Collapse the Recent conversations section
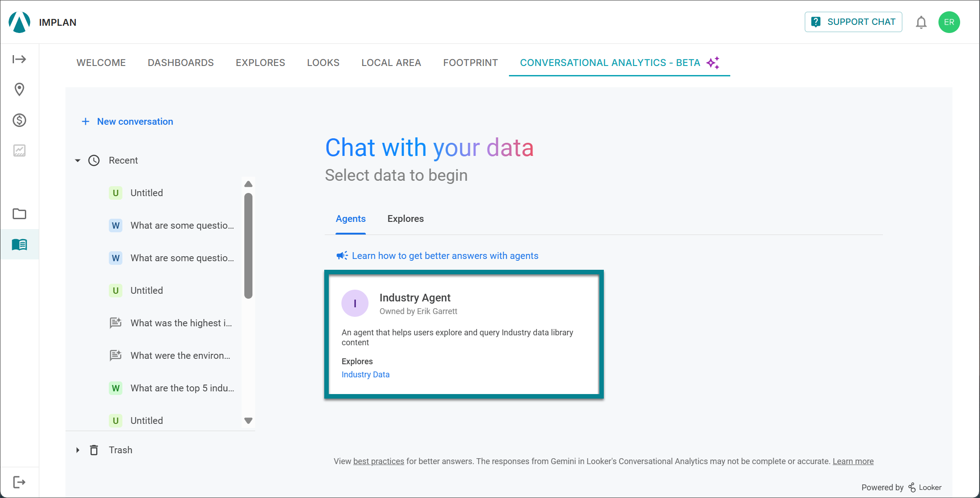Screen dimensions: 980x498 point(78,160)
